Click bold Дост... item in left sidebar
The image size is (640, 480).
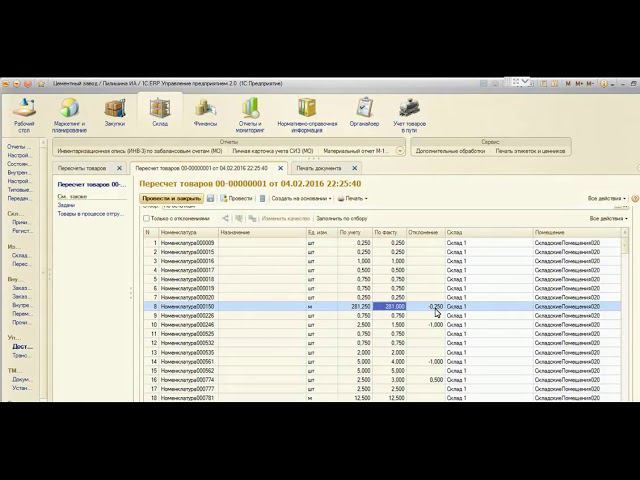(x=22, y=347)
